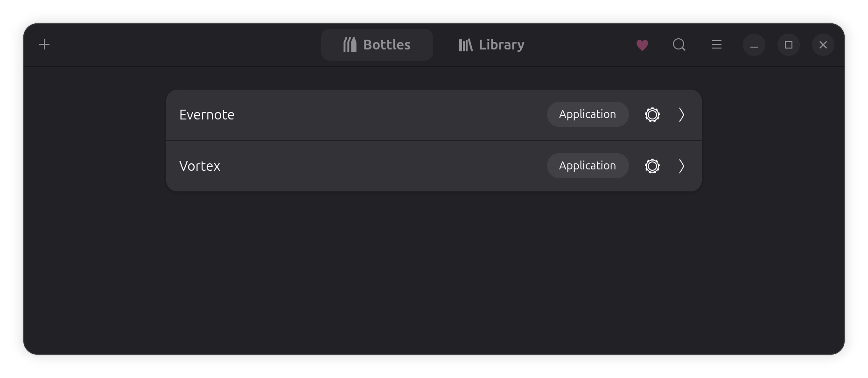The image size is (868, 378).
Task: Click the gear icon in Evernote row
Action: click(652, 115)
